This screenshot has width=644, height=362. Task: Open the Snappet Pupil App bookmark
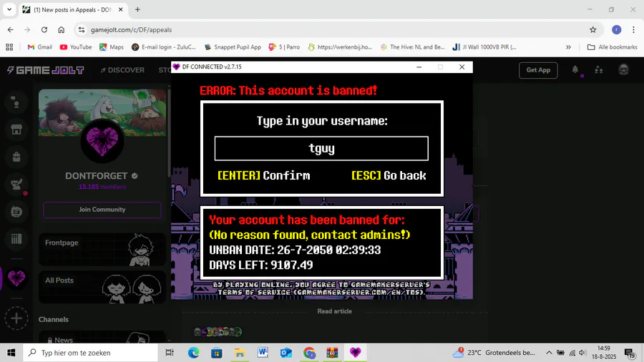point(233,47)
